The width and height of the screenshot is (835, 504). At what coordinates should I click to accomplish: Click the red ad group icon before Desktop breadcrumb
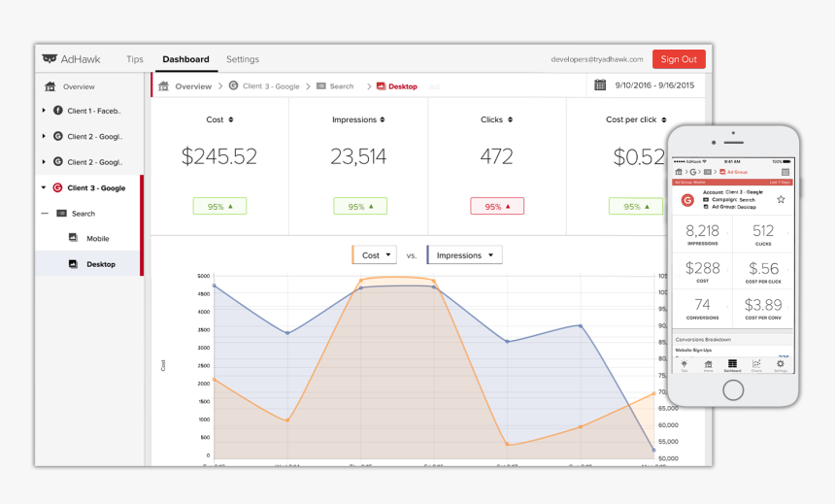381,85
